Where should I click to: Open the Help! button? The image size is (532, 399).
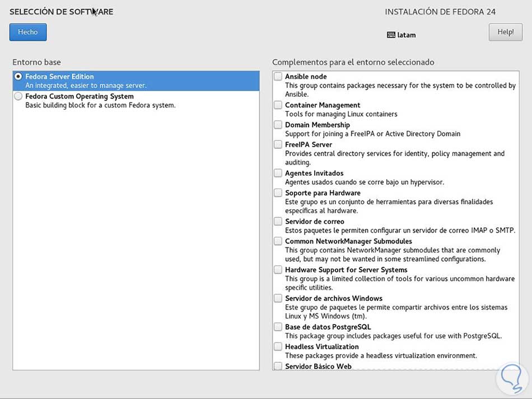click(x=506, y=32)
